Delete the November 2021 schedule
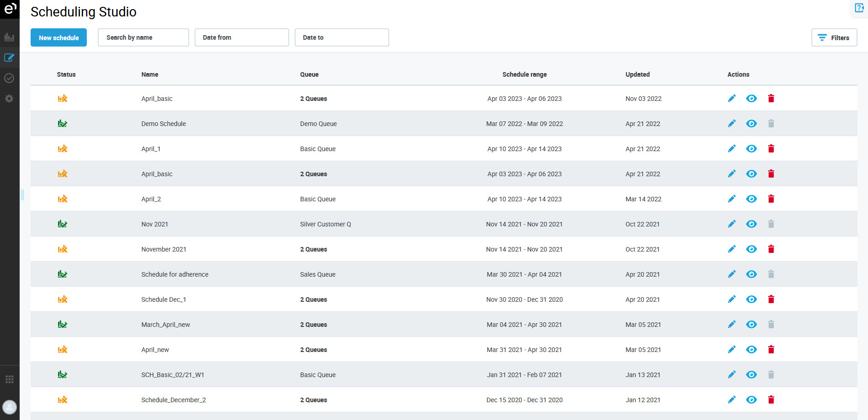The height and width of the screenshot is (420, 868). (771, 249)
